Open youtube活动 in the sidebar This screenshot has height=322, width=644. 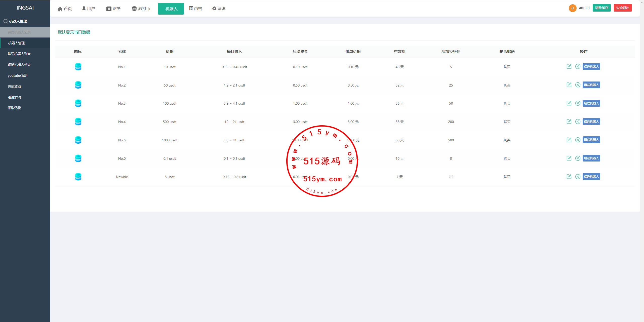(18, 75)
